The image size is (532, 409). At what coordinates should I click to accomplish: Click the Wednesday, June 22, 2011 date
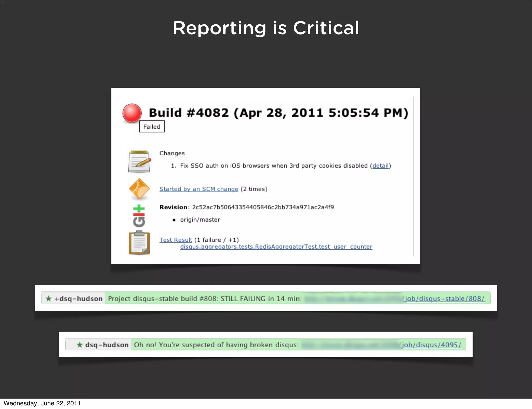(x=42, y=403)
